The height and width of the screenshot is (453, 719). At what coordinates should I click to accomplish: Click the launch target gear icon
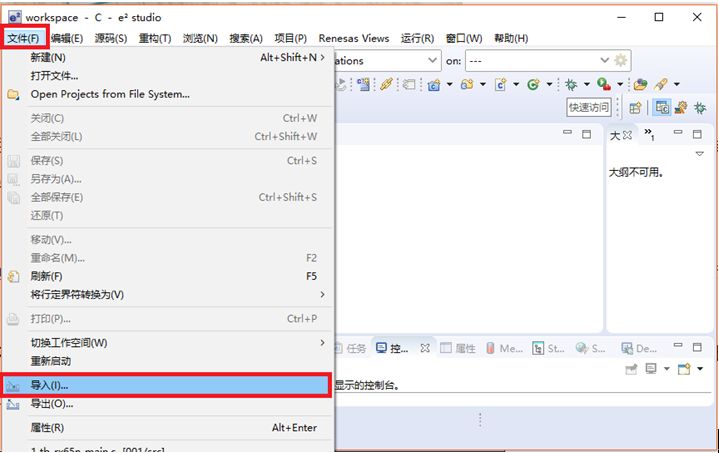pos(620,60)
